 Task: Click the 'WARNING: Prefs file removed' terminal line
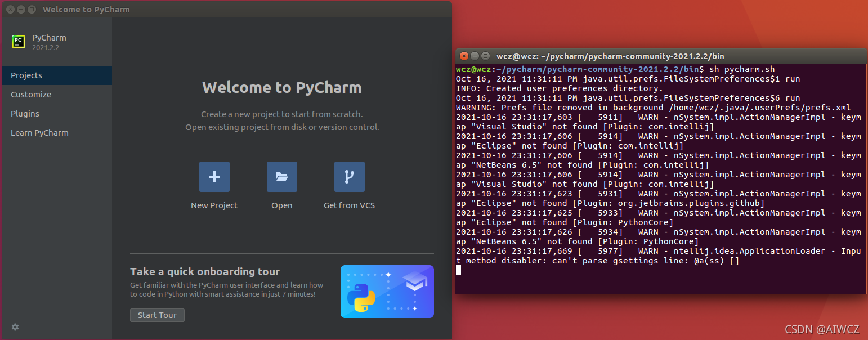(653, 108)
